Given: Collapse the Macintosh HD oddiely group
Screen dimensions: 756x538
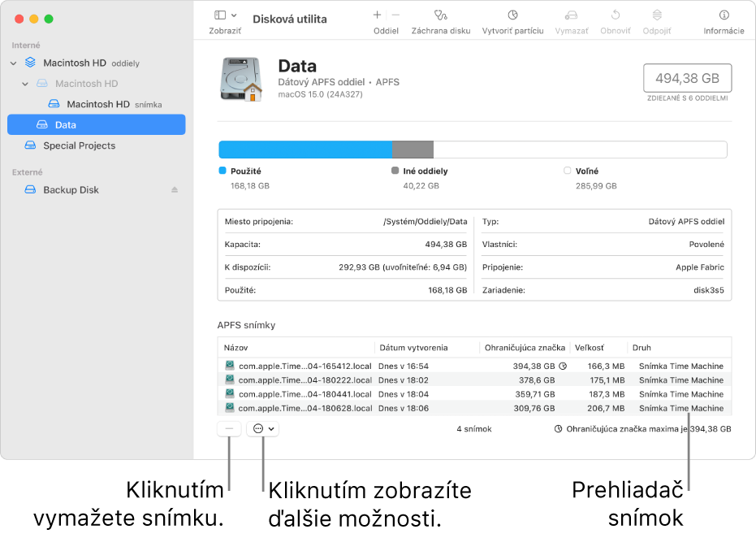Looking at the screenshot, I should click(14, 63).
